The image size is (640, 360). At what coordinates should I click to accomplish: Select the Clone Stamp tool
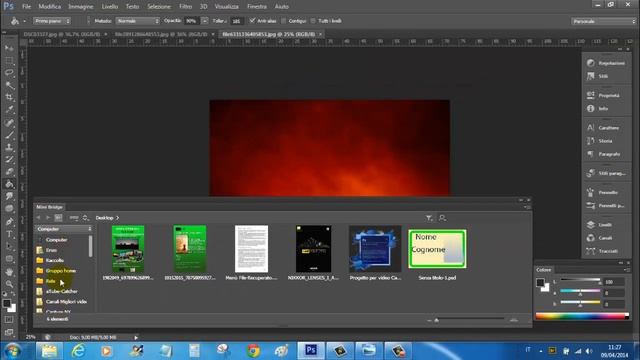click(9, 147)
